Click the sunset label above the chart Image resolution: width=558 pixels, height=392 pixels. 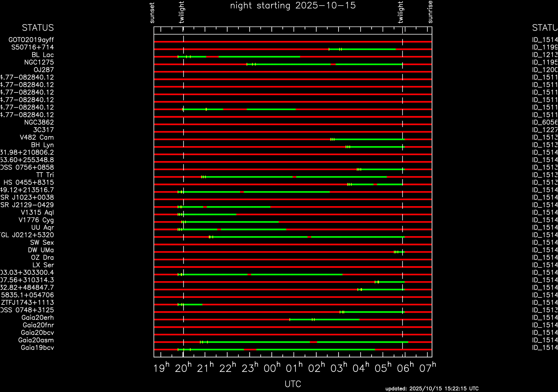152,13
